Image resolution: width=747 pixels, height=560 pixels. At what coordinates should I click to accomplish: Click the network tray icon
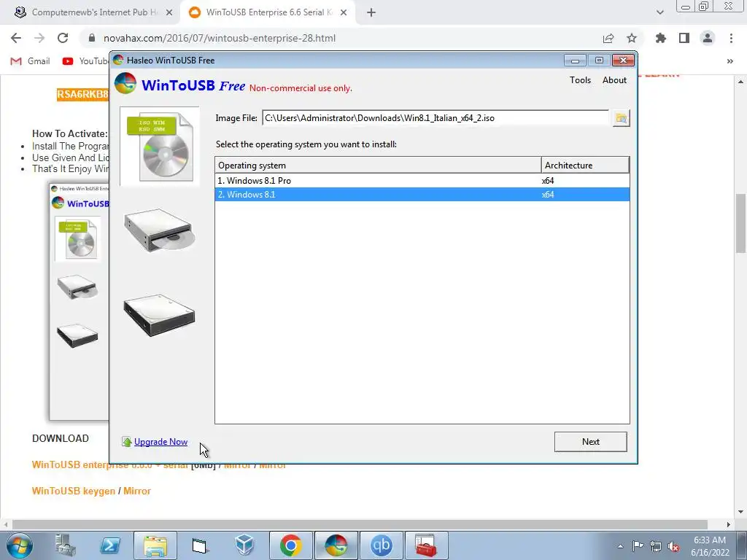[656, 545]
